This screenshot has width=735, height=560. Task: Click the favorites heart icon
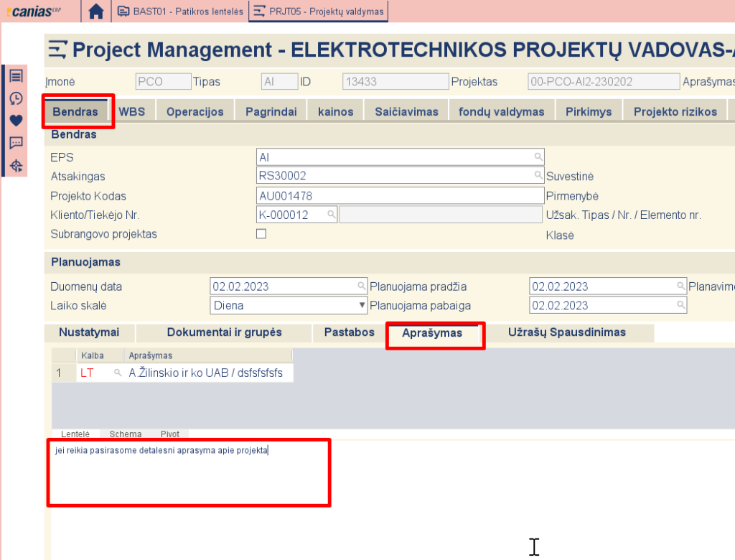pyautogui.click(x=16, y=121)
